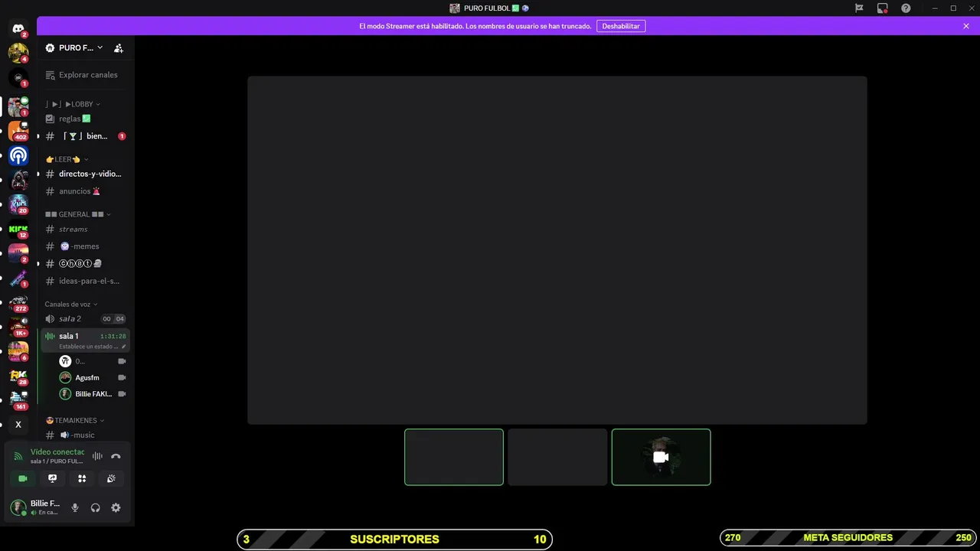Dismiss the streamer mode banner
Image resolution: width=980 pixels, height=551 pixels.
click(x=966, y=26)
